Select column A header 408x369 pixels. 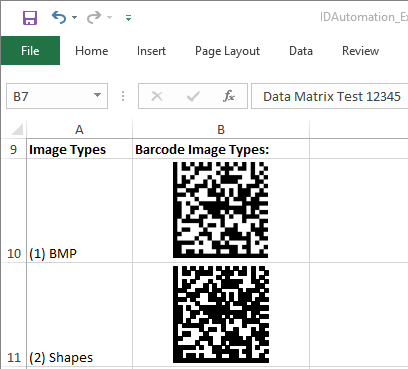[79, 129]
